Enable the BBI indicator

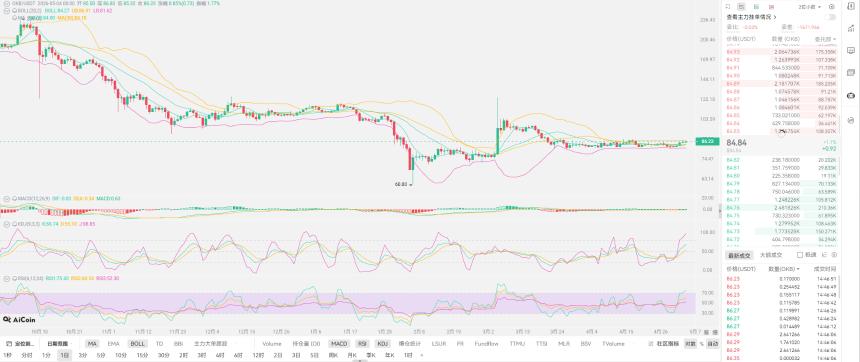click(178, 344)
